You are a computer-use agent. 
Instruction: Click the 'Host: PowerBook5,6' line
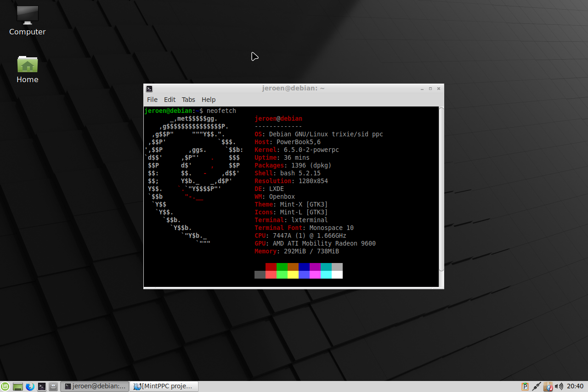click(288, 142)
